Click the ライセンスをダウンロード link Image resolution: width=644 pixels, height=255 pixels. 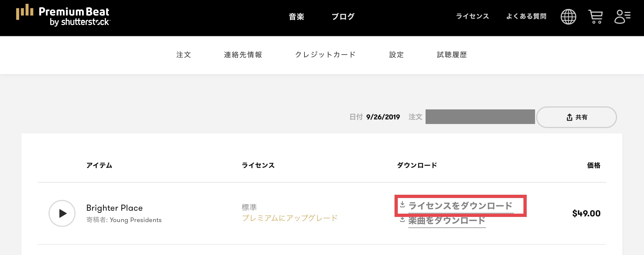[x=461, y=206]
